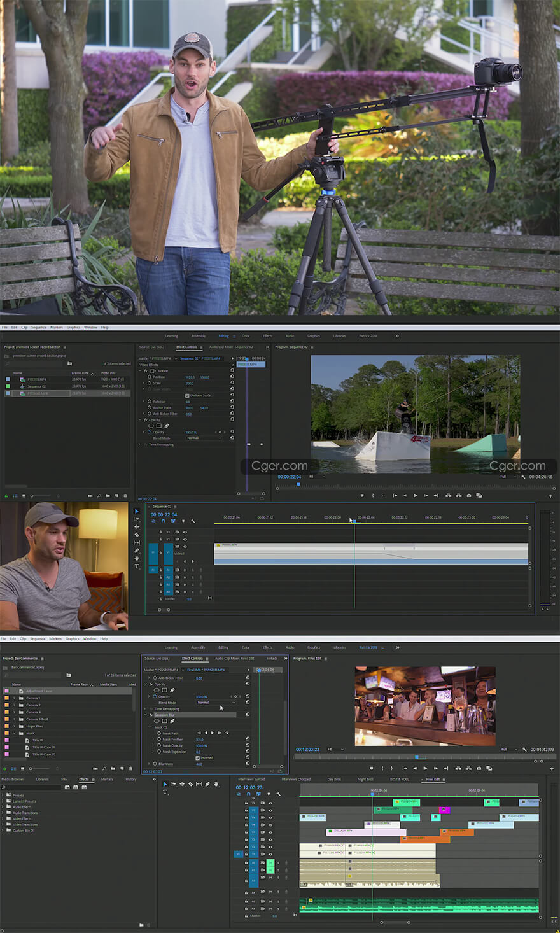This screenshot has width=560, height=933.
Task: Select the Razor tool in the lower Premiere tools panel
Action: tap(190, 784)
